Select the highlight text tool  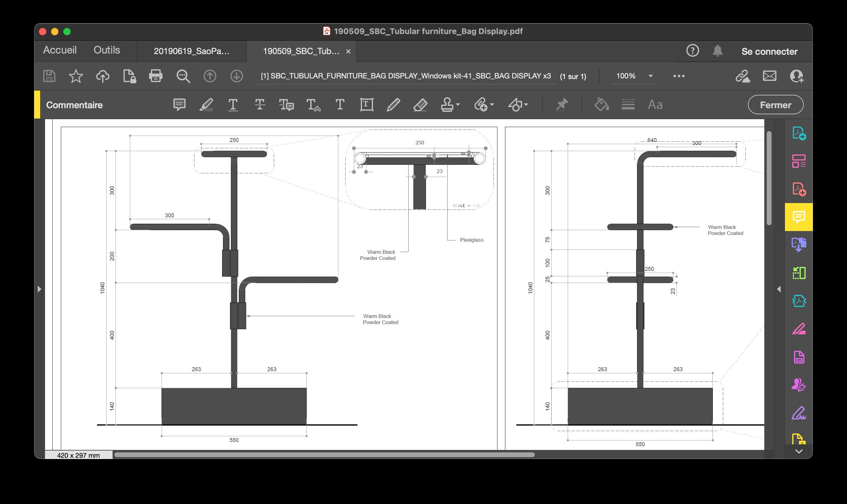[x=206, y=104]
